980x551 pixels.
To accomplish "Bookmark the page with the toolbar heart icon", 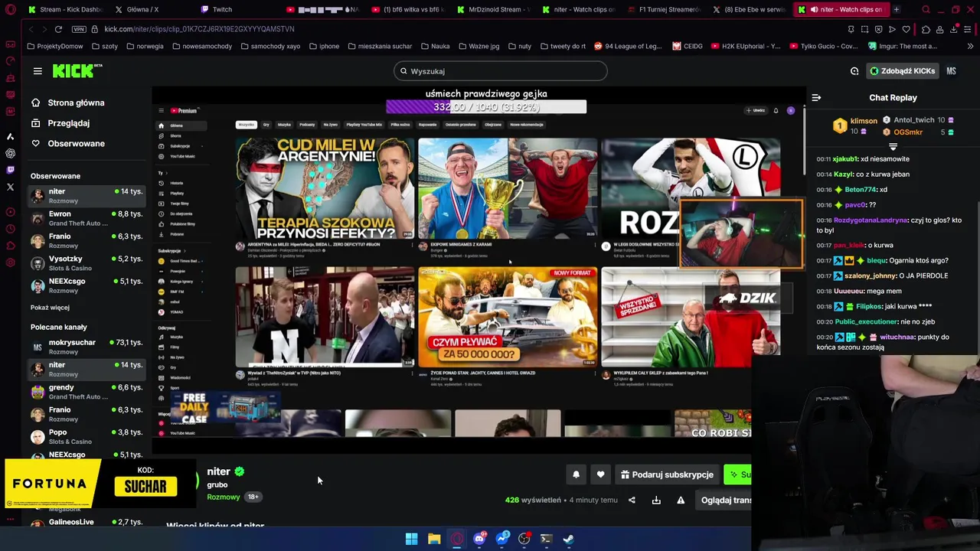I will pos(906,29).
